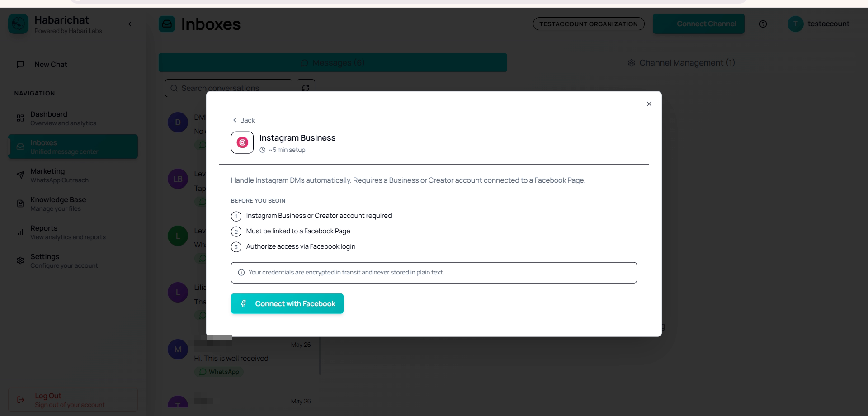The width and height of the screenshot is (868, 416).
Task: Click the Marketing paper plane icon
Action: tap(20, 175)
